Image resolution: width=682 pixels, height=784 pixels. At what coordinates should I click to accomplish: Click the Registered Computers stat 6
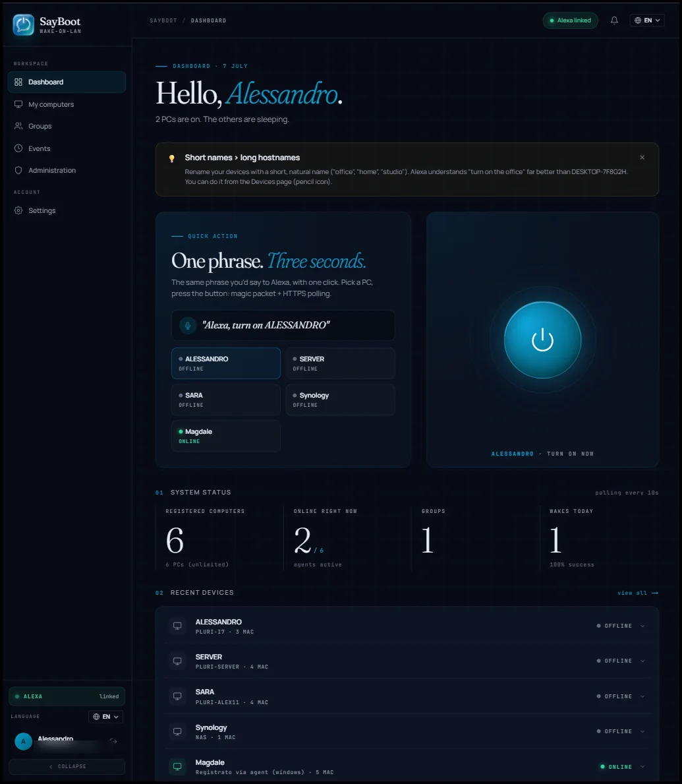175,541
